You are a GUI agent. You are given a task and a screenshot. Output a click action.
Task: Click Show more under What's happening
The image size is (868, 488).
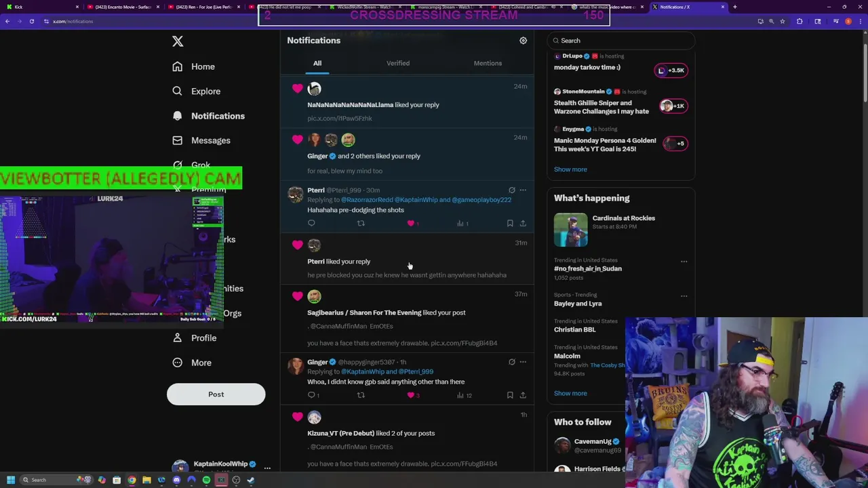pyautogui.click(x=570, y=393)
